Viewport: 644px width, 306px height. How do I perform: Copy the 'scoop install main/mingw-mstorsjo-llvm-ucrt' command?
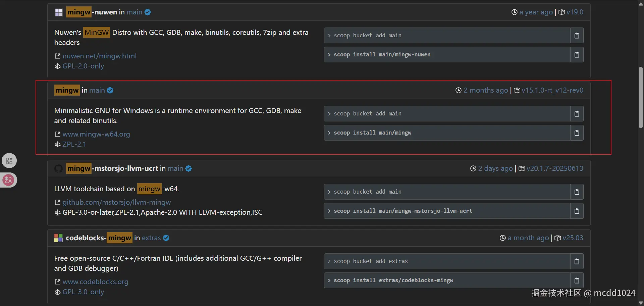coord(577,211)
